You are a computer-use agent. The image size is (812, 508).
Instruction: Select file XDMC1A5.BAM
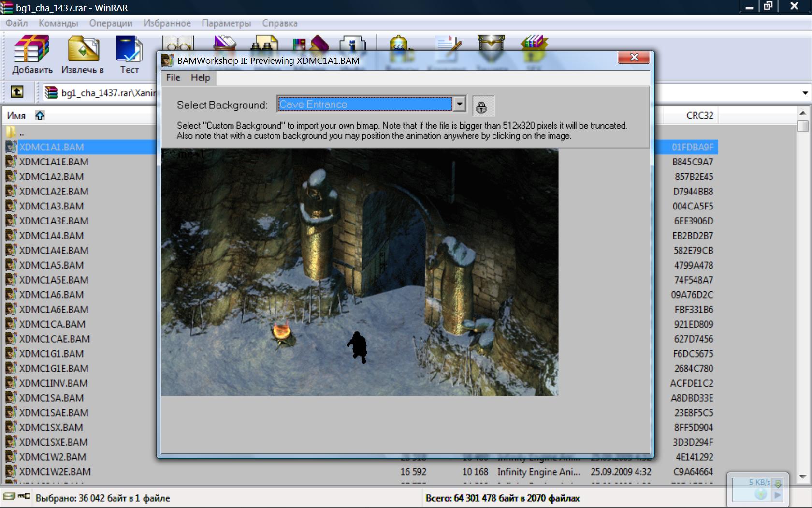pos(51,265)
